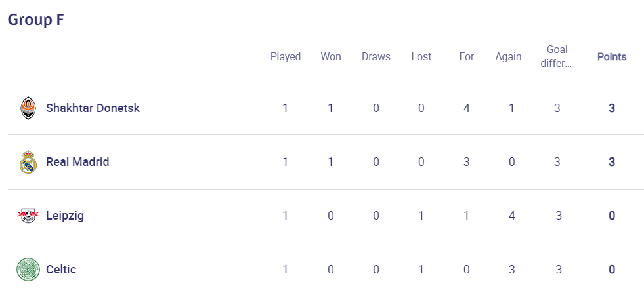The image size is (644, 303).
Task: Select the Points column header
Action: pos(612,57)
